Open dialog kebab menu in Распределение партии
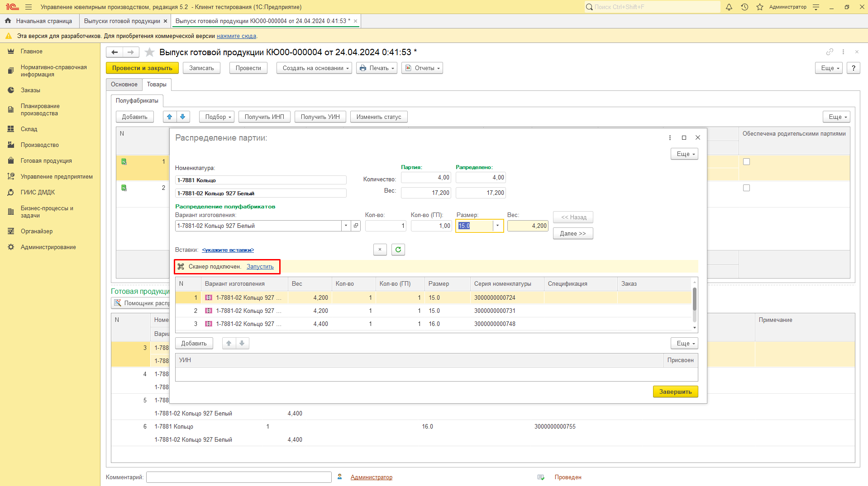This screenshot has height=486, width=868. pyautogui.click(x=670, y=137)
